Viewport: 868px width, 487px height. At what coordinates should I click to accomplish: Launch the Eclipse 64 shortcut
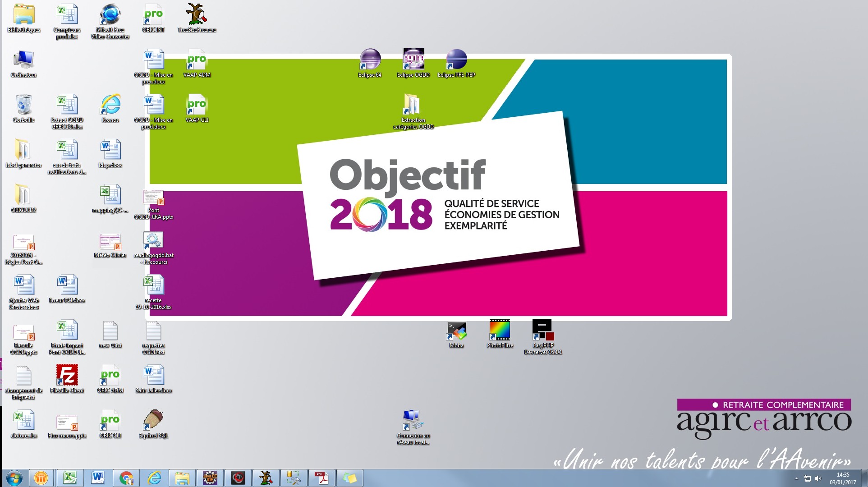(370, 64)
